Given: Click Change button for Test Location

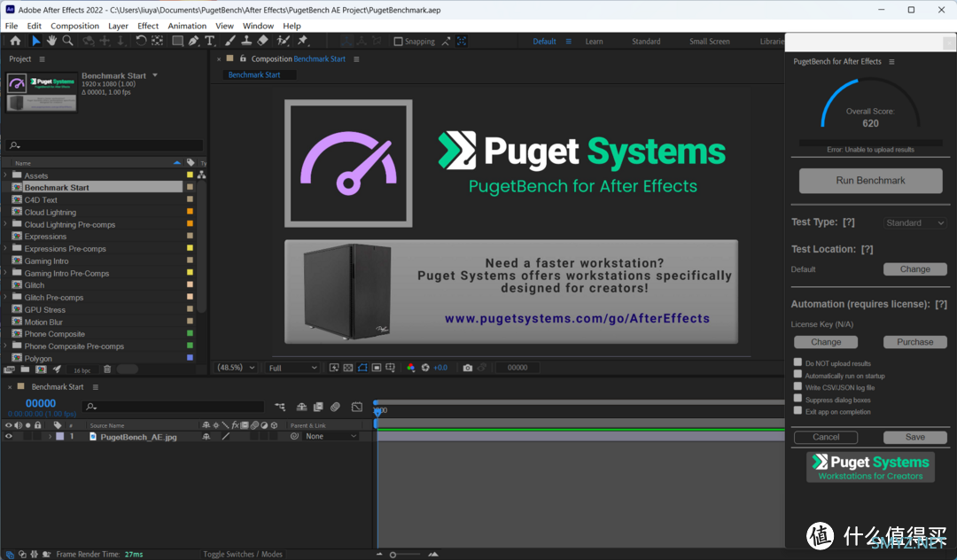Looking at the screenshot, I should point(914,269).
